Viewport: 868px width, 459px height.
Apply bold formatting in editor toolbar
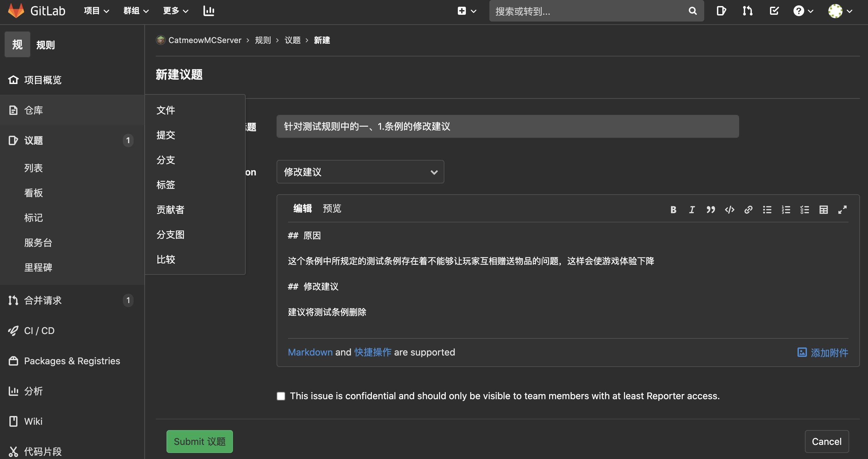pos(673,210)
